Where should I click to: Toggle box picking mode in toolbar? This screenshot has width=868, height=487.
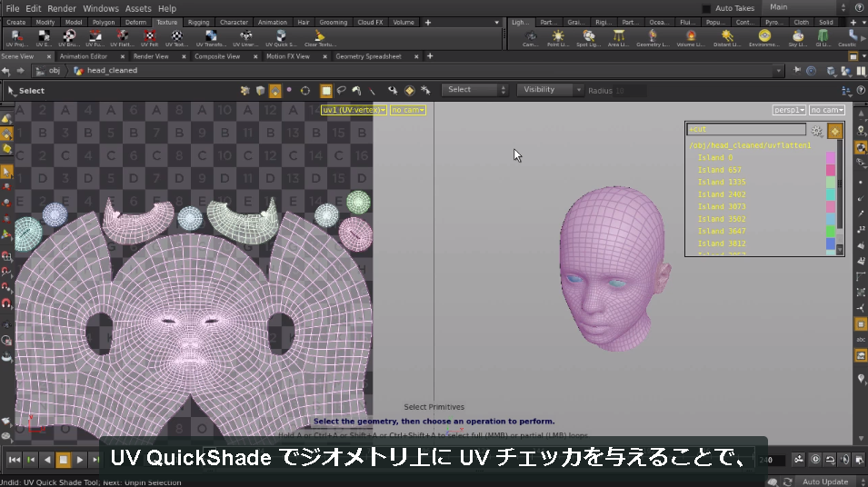click(x=326, y=90)
